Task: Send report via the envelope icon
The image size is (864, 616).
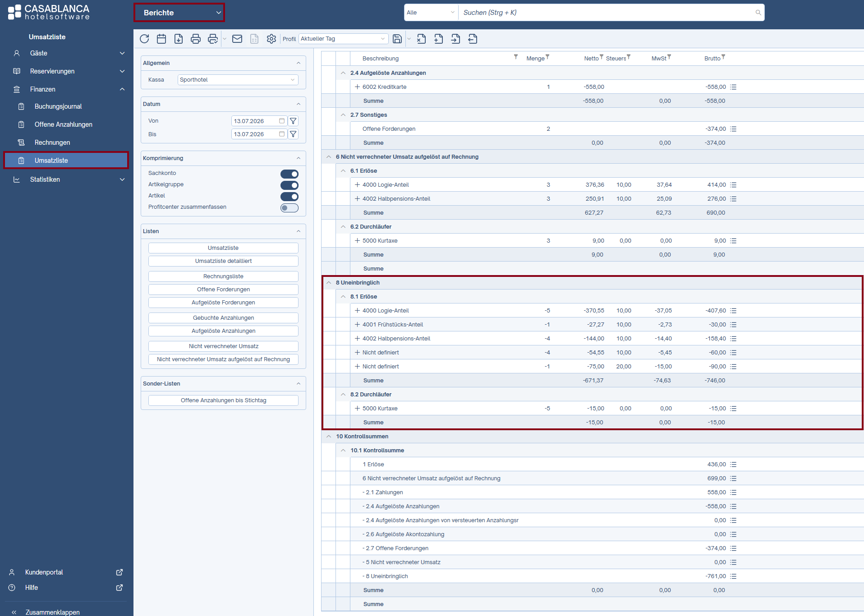Action: click(237, 39)
